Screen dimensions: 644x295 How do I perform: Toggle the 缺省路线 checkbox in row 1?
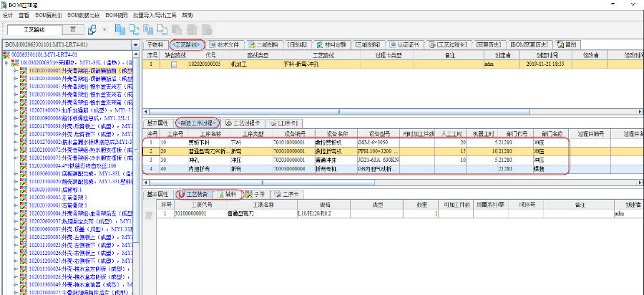click(173, 64)
